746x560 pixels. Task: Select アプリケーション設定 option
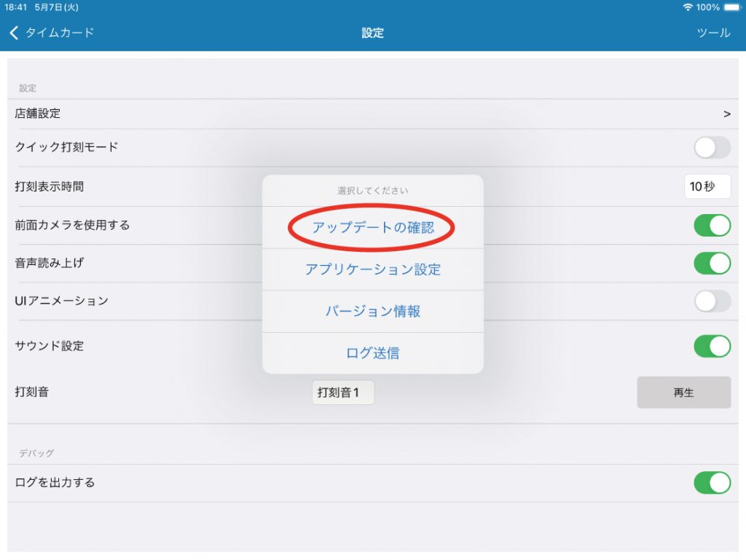click(x=372, y=269)
